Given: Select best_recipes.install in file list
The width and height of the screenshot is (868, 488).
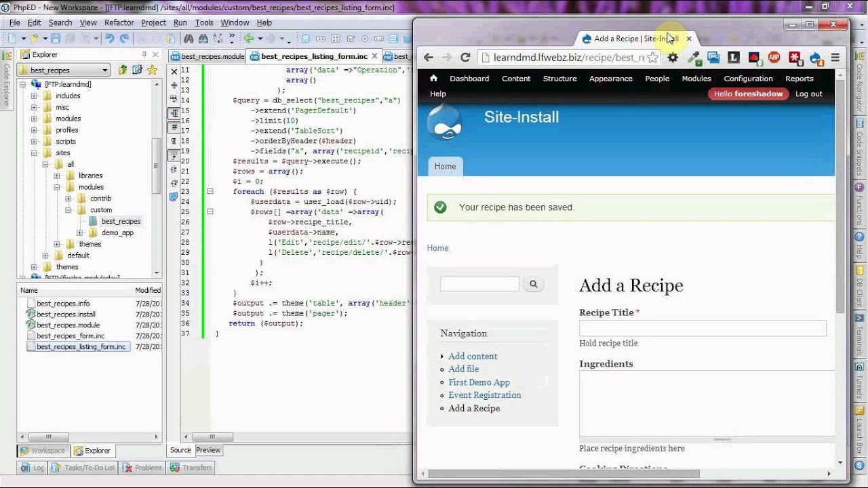Looking at the screenshot, I should coord(66,314).
